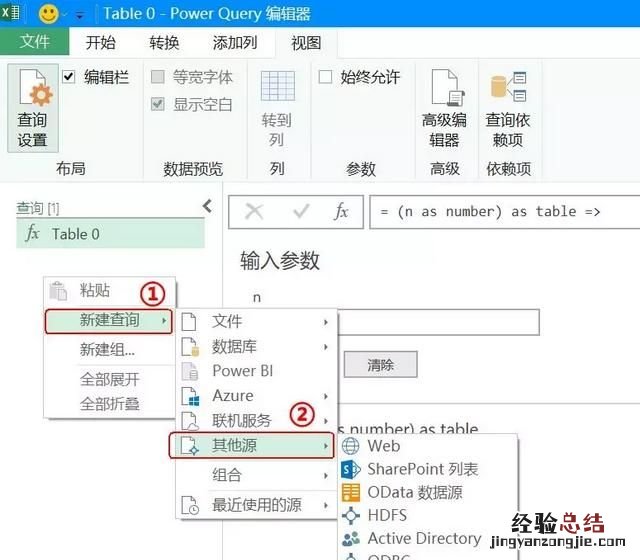Collapse the Queries pane with the chevron
This screenshot has height=560, width=640.
pyautogui.click(x=207, y=206)
